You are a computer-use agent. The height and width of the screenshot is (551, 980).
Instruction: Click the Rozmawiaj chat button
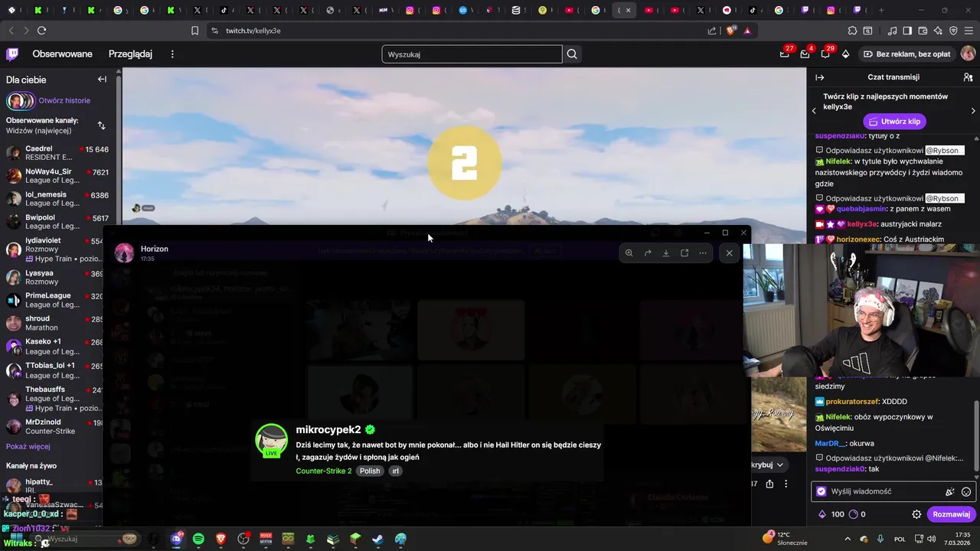952,514
